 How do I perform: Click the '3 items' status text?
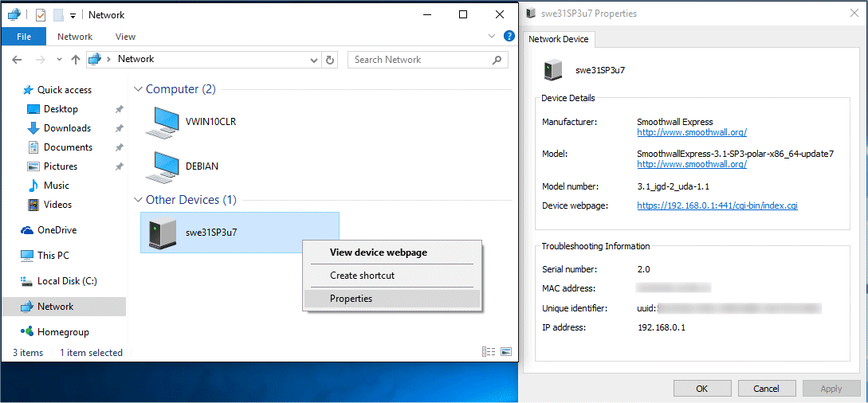coord(28,353)
